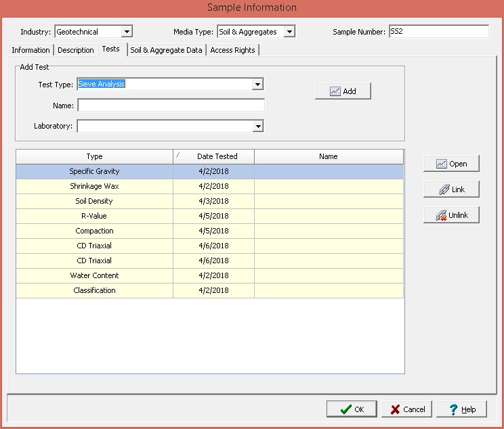Expand the Test Type dropdown list
This screenshot has height=429, width=504.
[x=257, y=85]
